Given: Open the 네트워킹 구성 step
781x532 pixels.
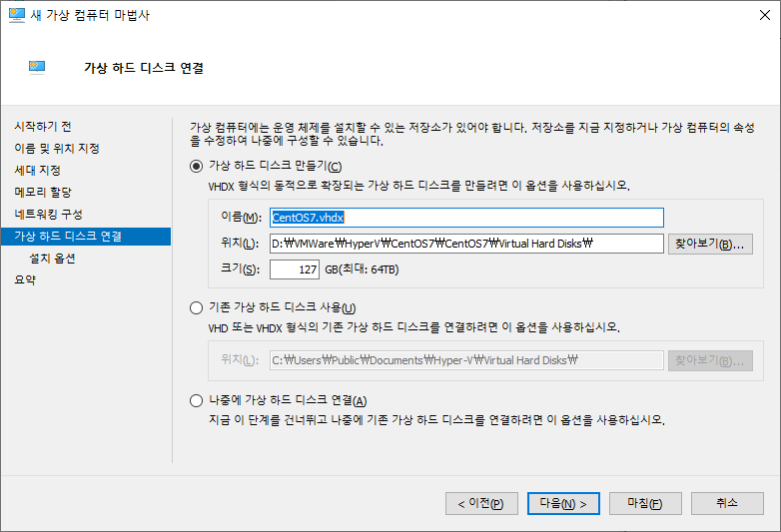Looking at the screenshot, I should tap(48, 214).
